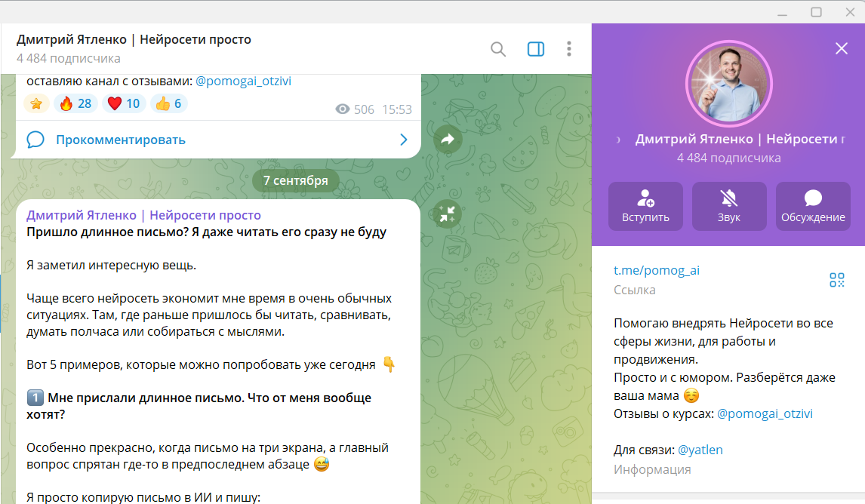This screenshot has width=865, height=504.
Task: Open the three-dot channel menu
Action: [569, 49]
